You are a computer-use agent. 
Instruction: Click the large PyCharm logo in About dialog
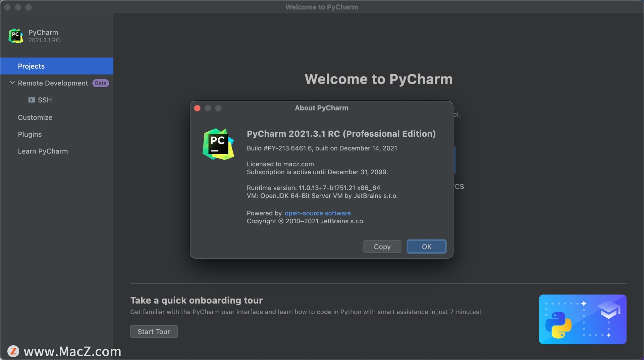(218, 144)
